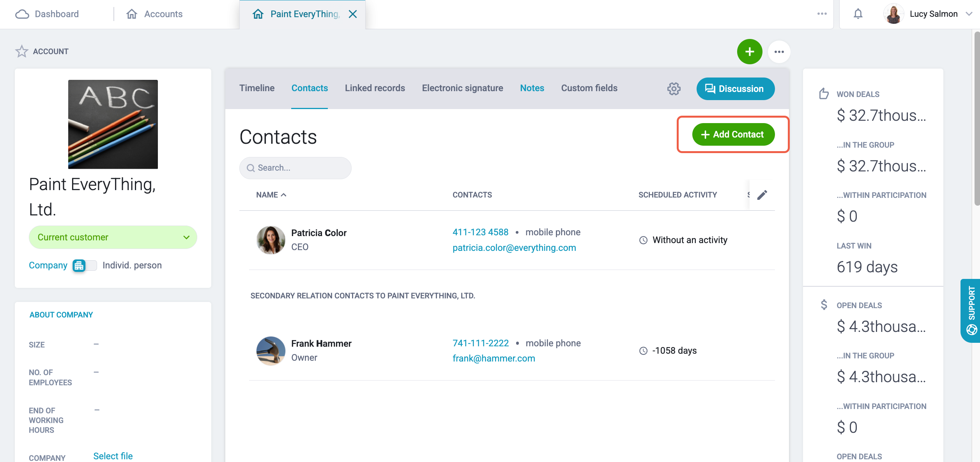The height and width of the screenshot is (462, 980).
Task: Expand the Lucy Salmon user menu chevron
Action: pos(969,14)
